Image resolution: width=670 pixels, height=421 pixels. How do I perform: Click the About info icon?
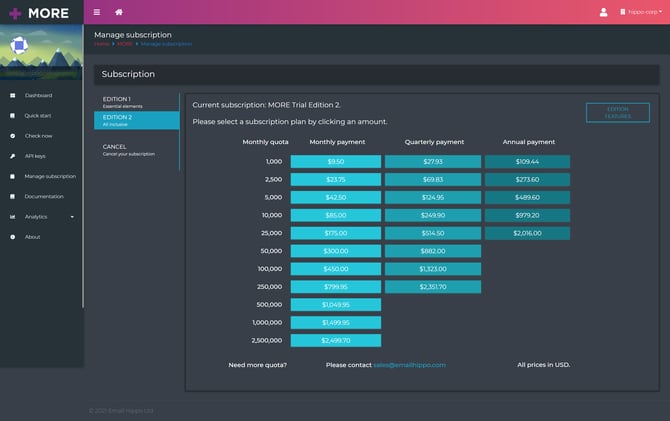12,237
